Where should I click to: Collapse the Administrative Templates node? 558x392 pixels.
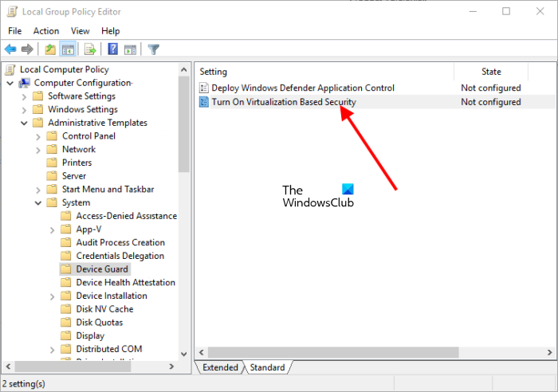coord(24,123)
